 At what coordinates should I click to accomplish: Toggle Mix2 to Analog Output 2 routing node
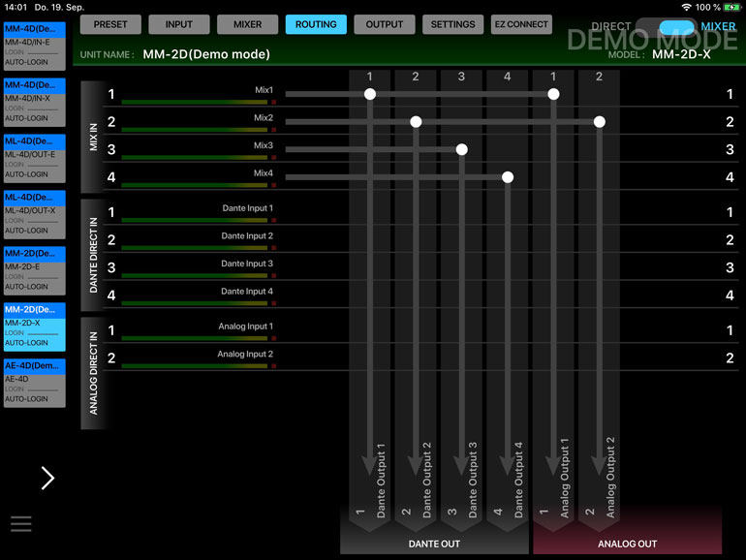pyautogui.click(x=600, y=122)
